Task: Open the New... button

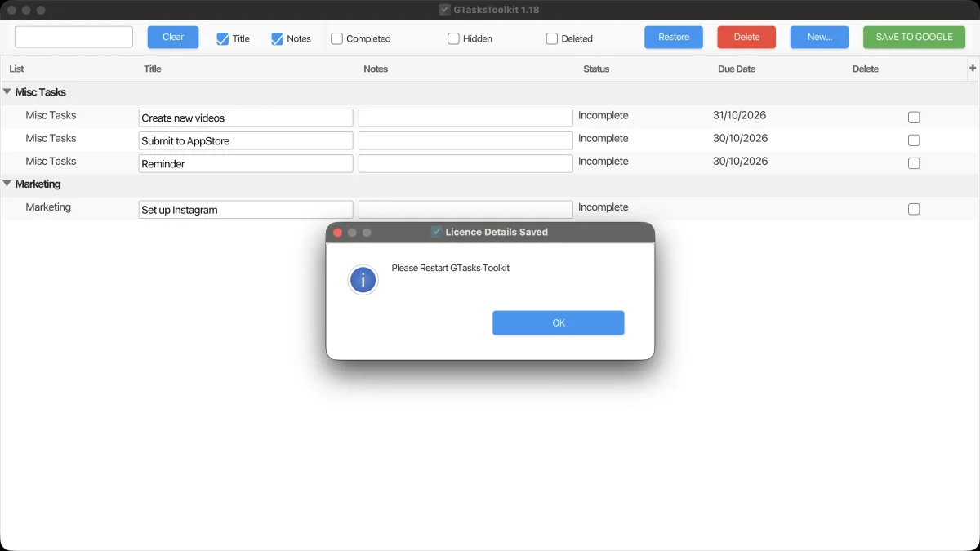Action: (820, 38)
